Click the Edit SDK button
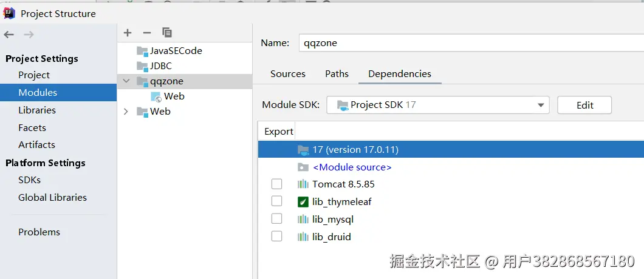Image resolution: width=644 pixels, height=279 pixels. pyautogui.click(x=584, y=105)
